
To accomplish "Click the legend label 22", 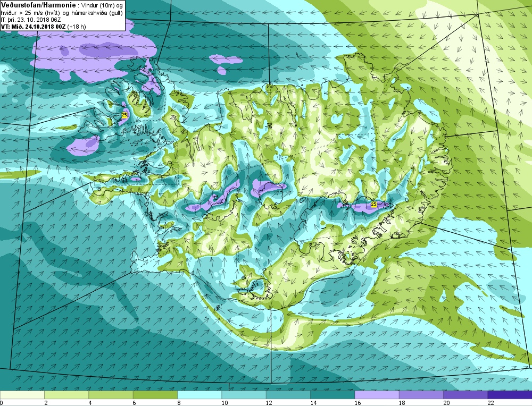I will tap(491, 403).
